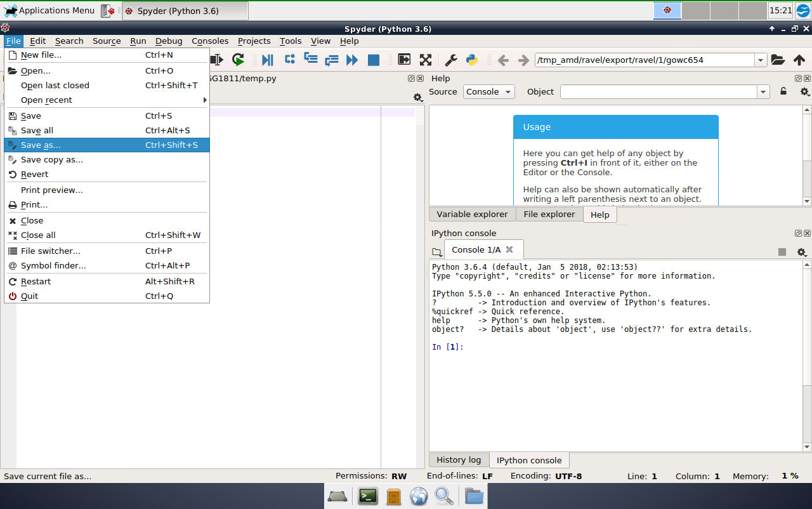Click the Object input field

[x=658, y=92]
